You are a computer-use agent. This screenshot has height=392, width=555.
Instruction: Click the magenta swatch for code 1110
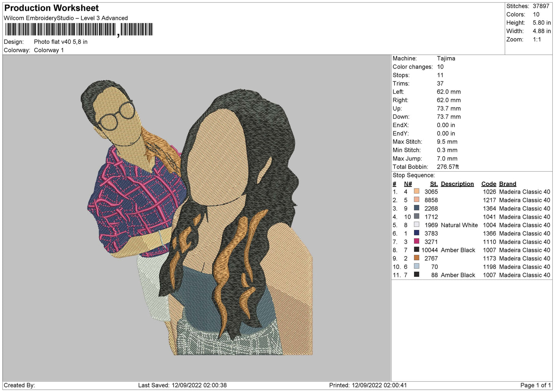click(416, 241)
